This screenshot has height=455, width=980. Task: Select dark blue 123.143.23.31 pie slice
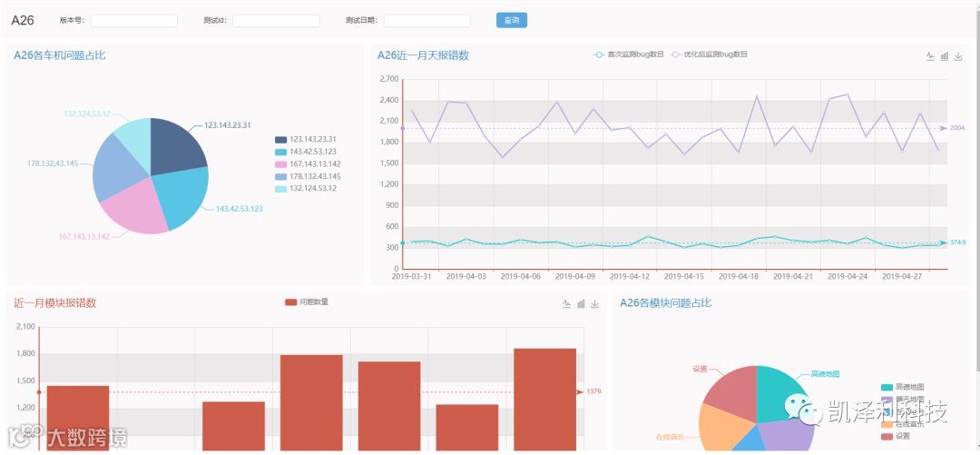175,147
